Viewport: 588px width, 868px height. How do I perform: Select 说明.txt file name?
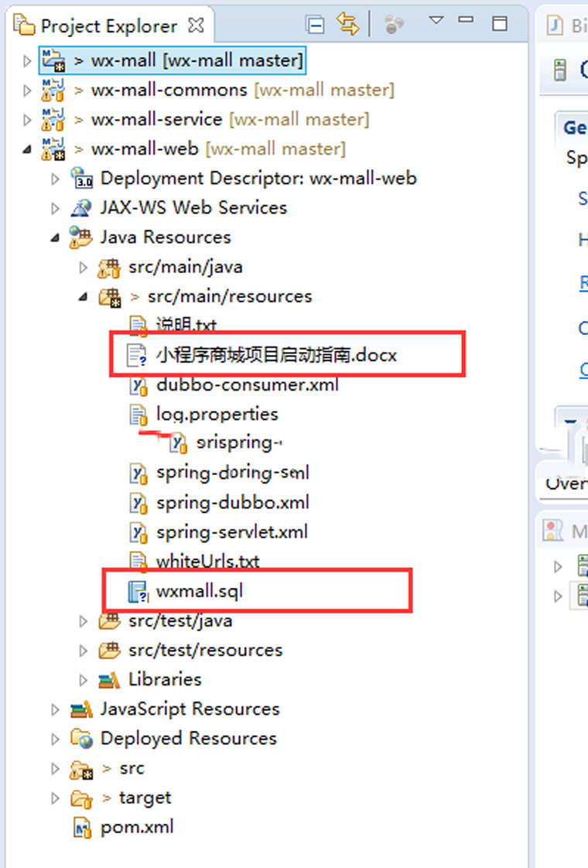tap(186, 326)
